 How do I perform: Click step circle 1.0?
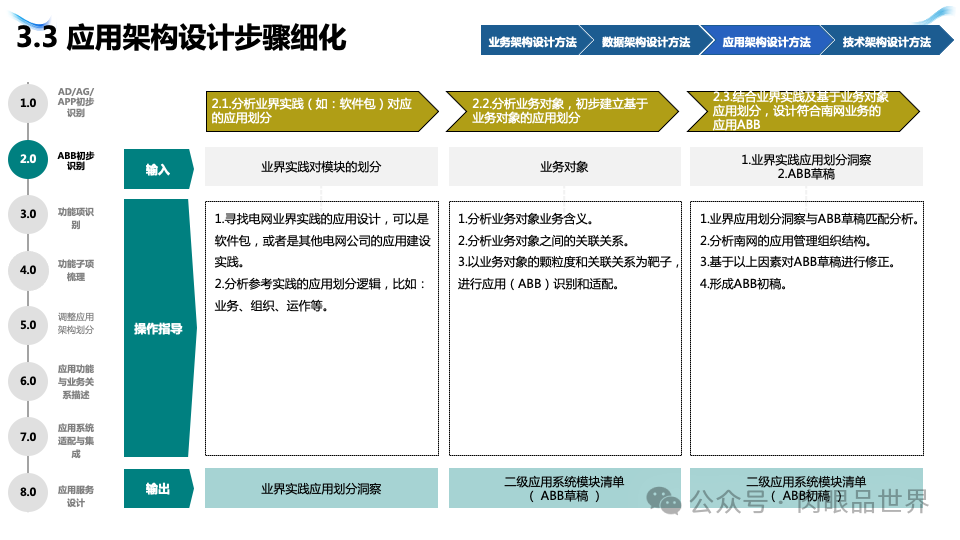coord(28,103)
